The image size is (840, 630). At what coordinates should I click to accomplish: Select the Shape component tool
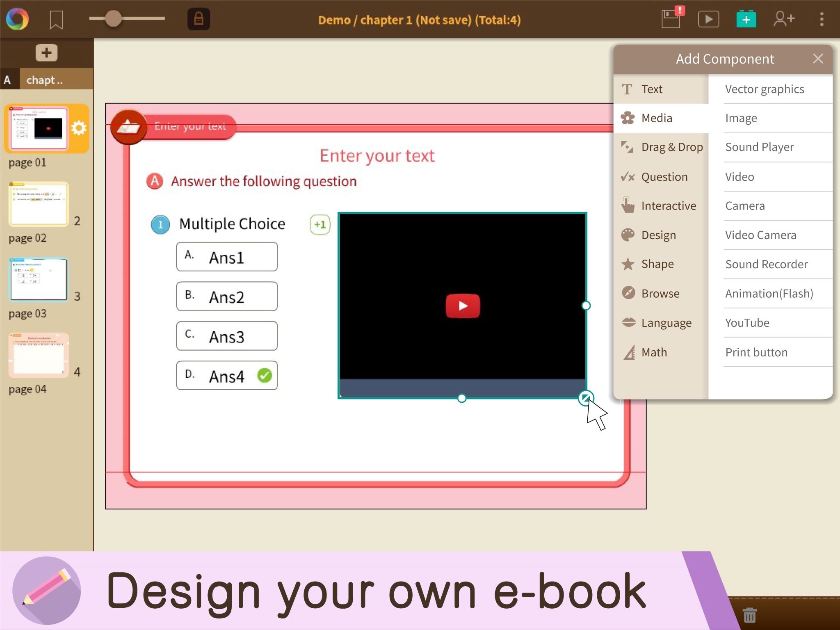click(657, 264)
